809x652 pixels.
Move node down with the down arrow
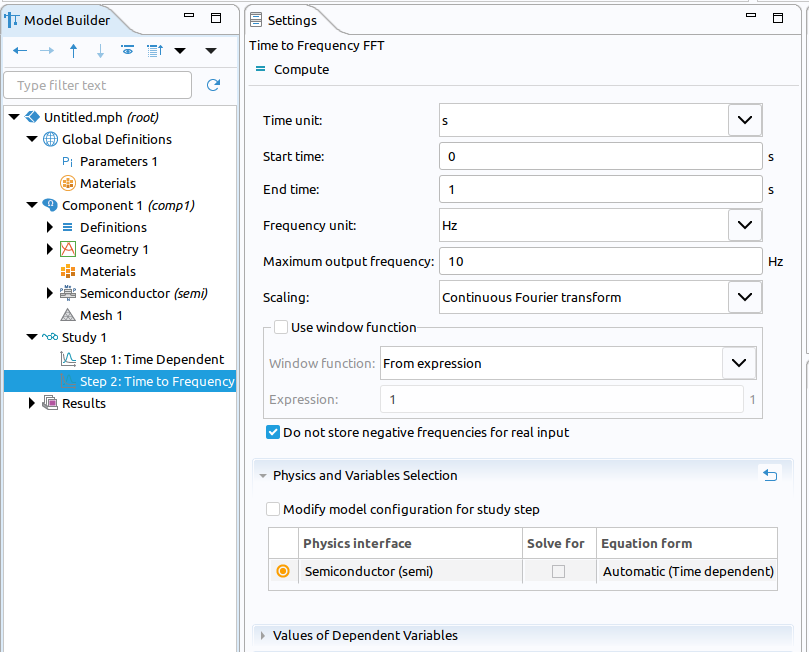click(x=100, y=51)
